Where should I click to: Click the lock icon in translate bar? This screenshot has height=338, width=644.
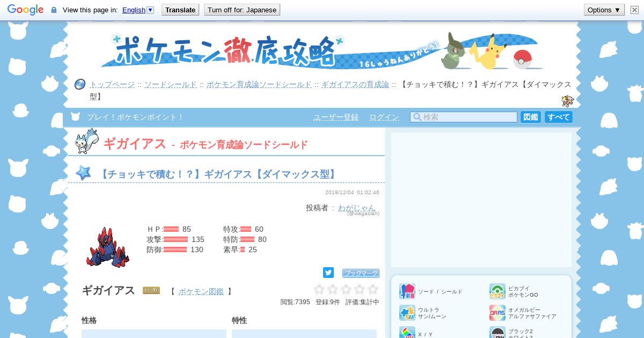pyautogui.click(x=54, y=10)
